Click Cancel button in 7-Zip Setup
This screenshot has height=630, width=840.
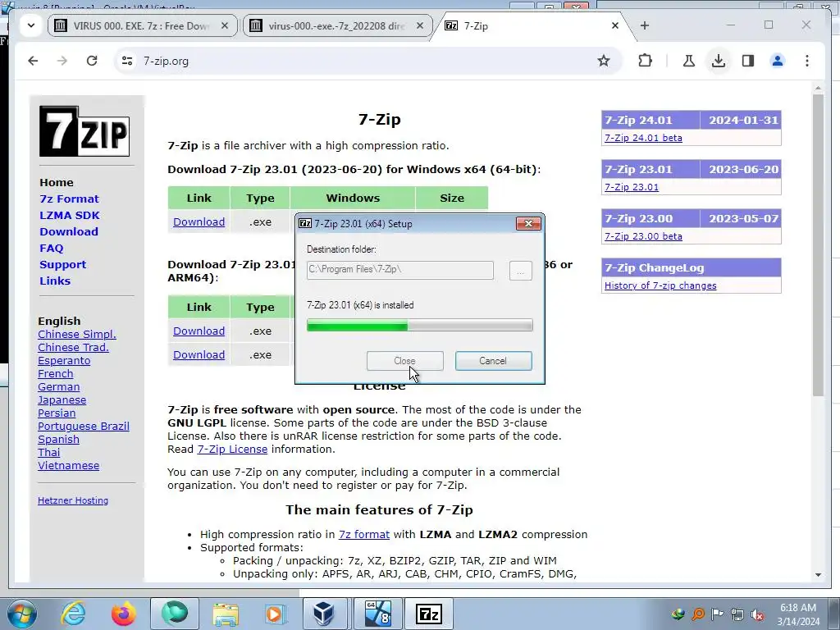(x=493, y=361)
